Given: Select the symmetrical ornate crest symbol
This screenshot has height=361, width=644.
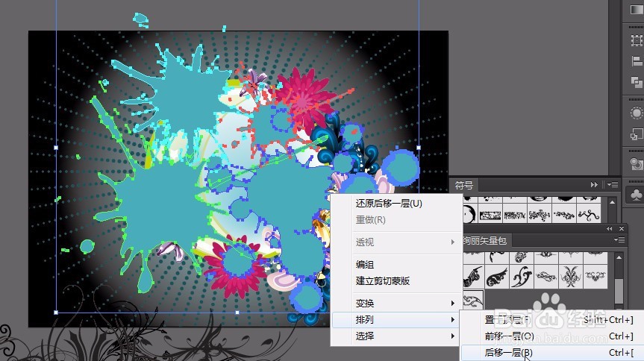Looking at the screenshot, I should (x=570, y=277).
